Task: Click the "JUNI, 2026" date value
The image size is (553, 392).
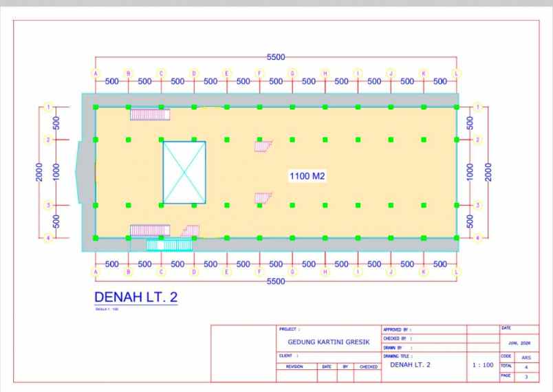Action: pyautogui.click(x=519, y=343)
